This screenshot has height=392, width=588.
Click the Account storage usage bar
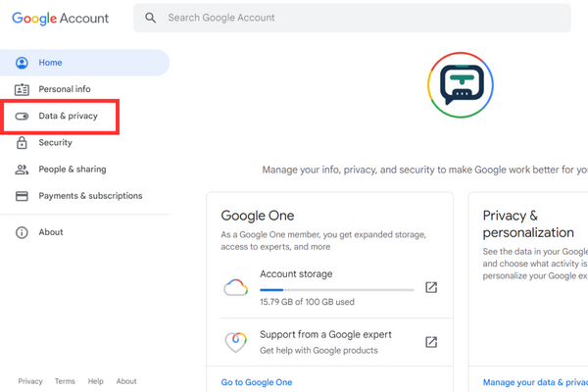pyautogui.click(x=337, y=290)
